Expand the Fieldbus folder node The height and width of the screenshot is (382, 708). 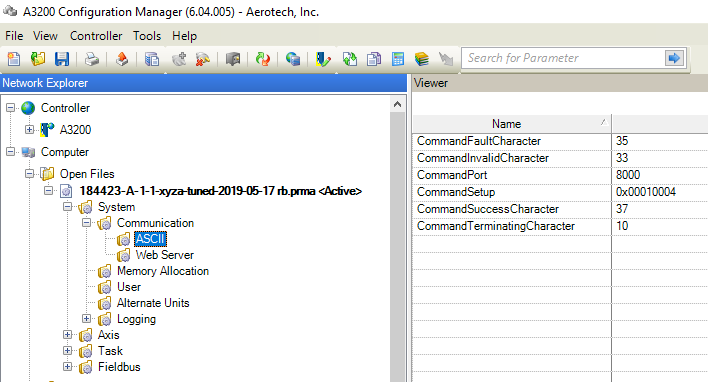coord(67,366)
